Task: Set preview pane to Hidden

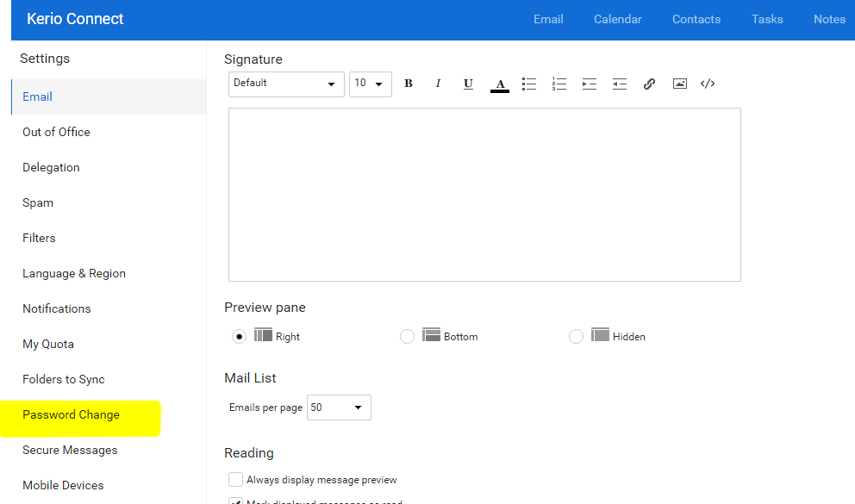Action: pos(577,336)
